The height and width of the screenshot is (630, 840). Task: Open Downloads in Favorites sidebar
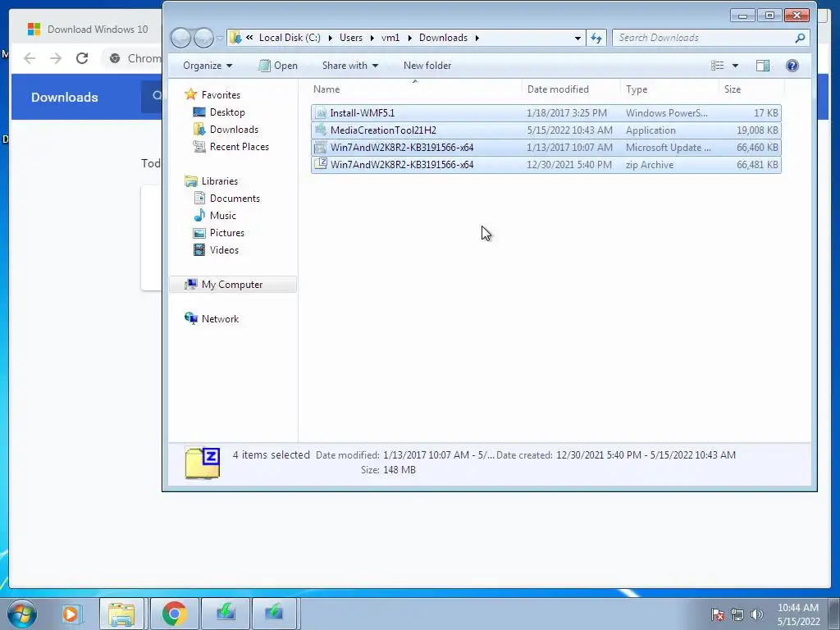tap(234, 129)
